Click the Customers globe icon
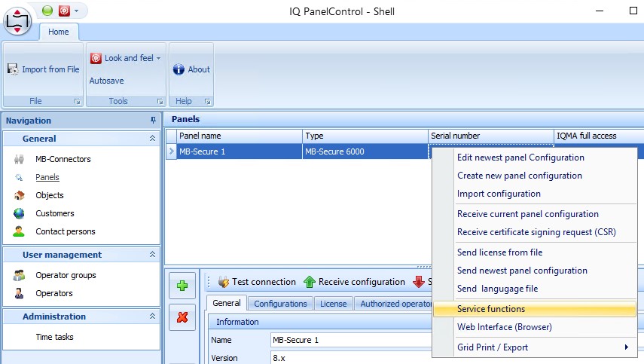The width and height of the screenshot is (644, 364). [19, 213]
